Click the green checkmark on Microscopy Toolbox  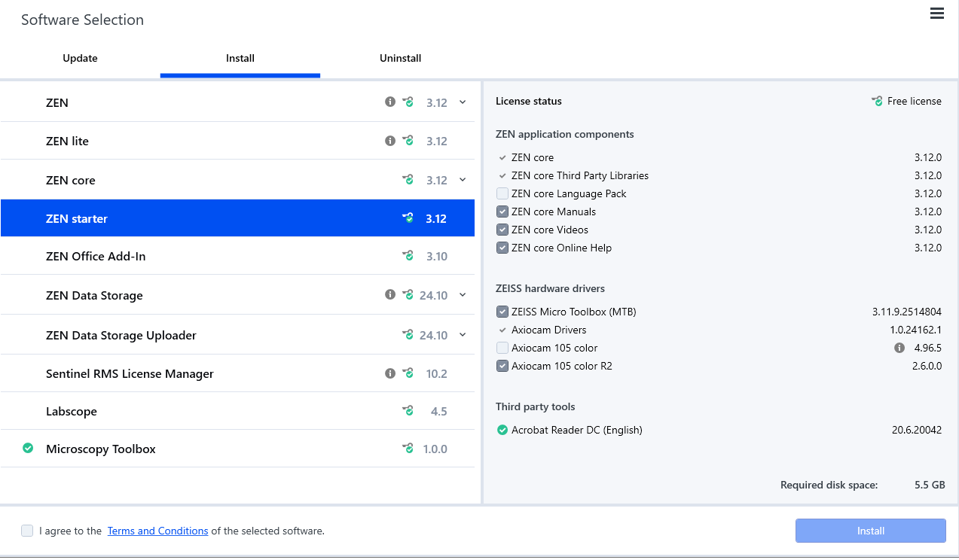click(27, 448)
